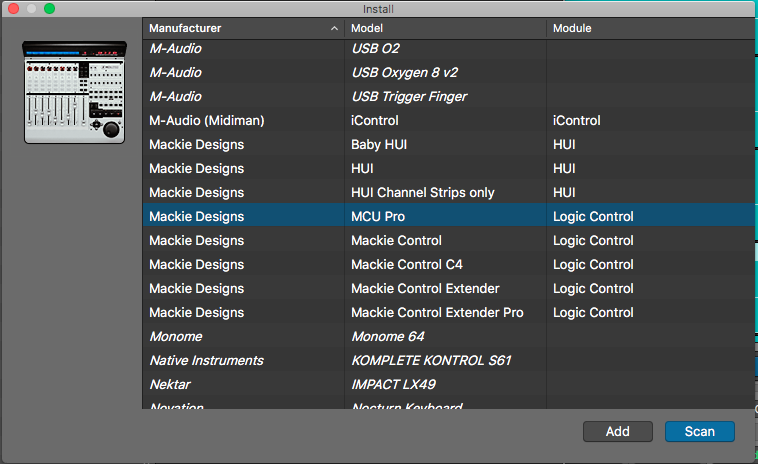Close the Install window with red button
758x464 pixels.
(14, 9)
